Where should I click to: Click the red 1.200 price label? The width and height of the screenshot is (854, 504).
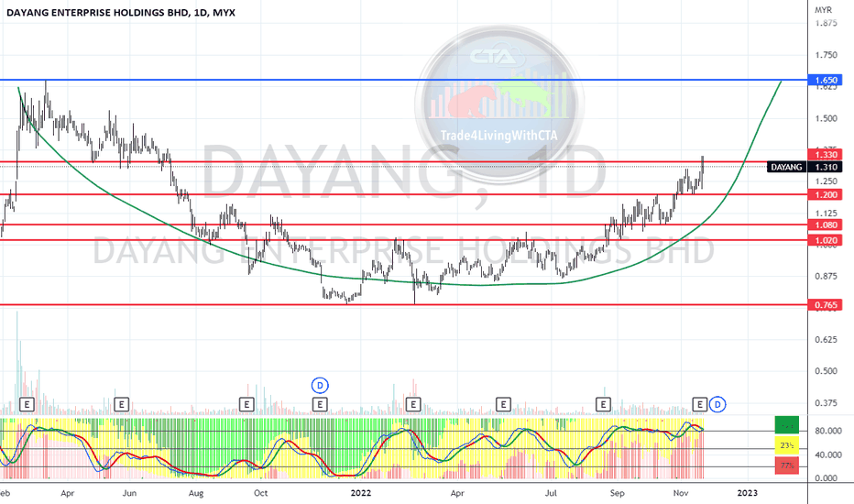pos(825,194)
